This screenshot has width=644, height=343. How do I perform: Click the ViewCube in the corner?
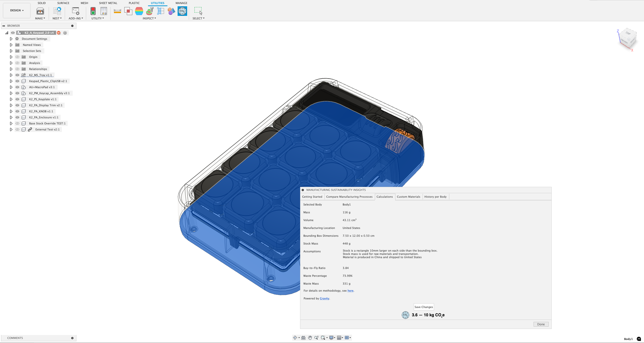pyautogui.click(x=628, y=39)
